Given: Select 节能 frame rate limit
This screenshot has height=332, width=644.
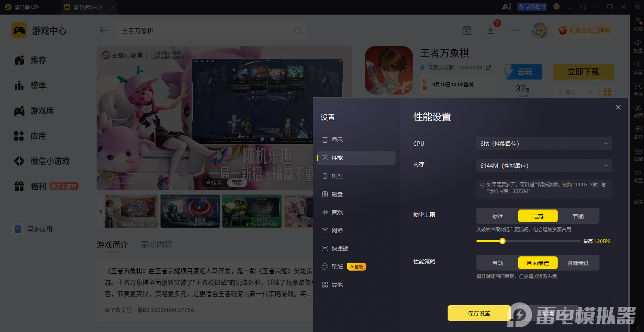Looking at the screenshot, I should (578, 216).
